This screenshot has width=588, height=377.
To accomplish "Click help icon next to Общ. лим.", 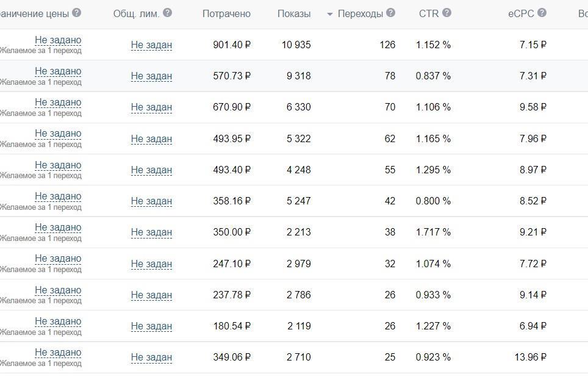I will [x=168, y=13].
